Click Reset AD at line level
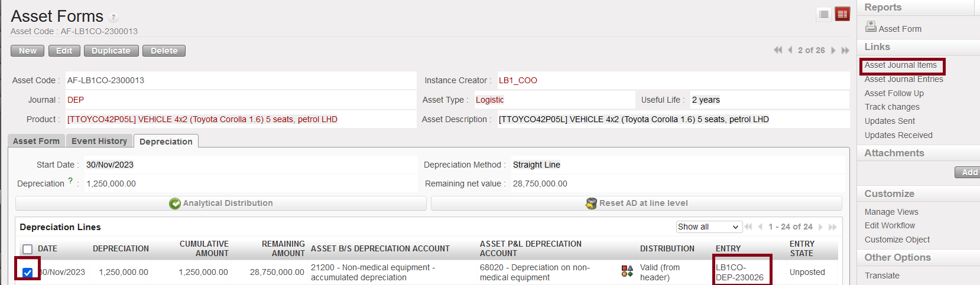The width and height of the screenshot is (980, 285). tap(637, 203)
